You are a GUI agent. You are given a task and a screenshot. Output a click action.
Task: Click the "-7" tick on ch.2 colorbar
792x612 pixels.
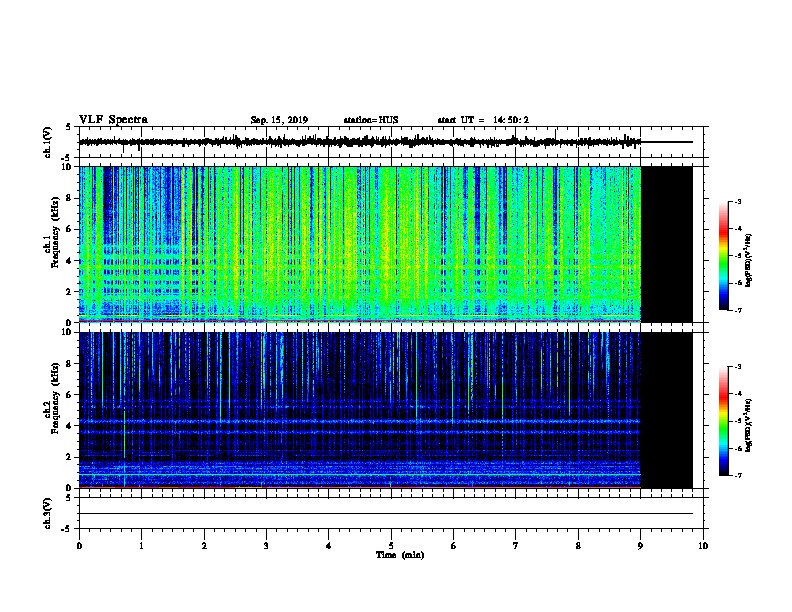coord(737,475)
